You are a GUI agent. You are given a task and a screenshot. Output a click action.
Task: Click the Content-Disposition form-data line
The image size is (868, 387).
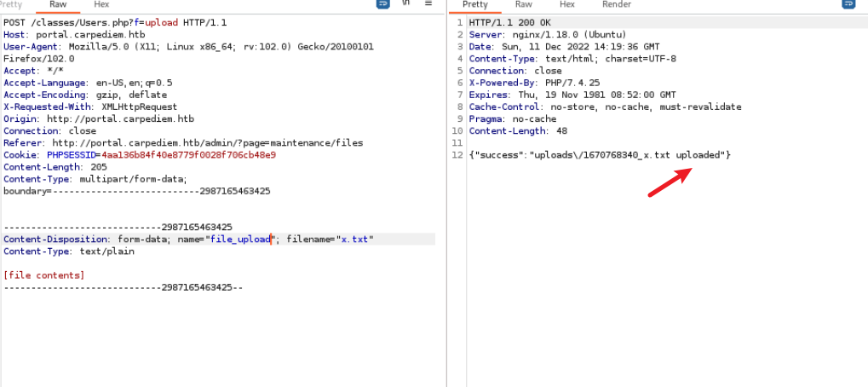coord(189,240)
